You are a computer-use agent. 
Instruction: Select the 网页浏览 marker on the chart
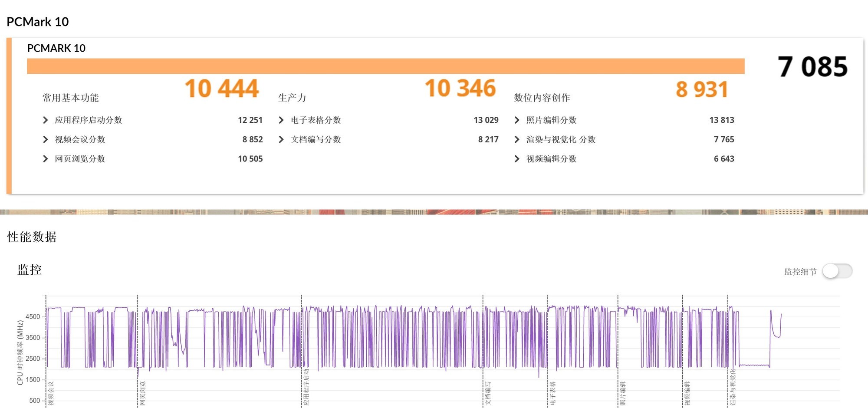pyautogui.click(x=143, y=393)
